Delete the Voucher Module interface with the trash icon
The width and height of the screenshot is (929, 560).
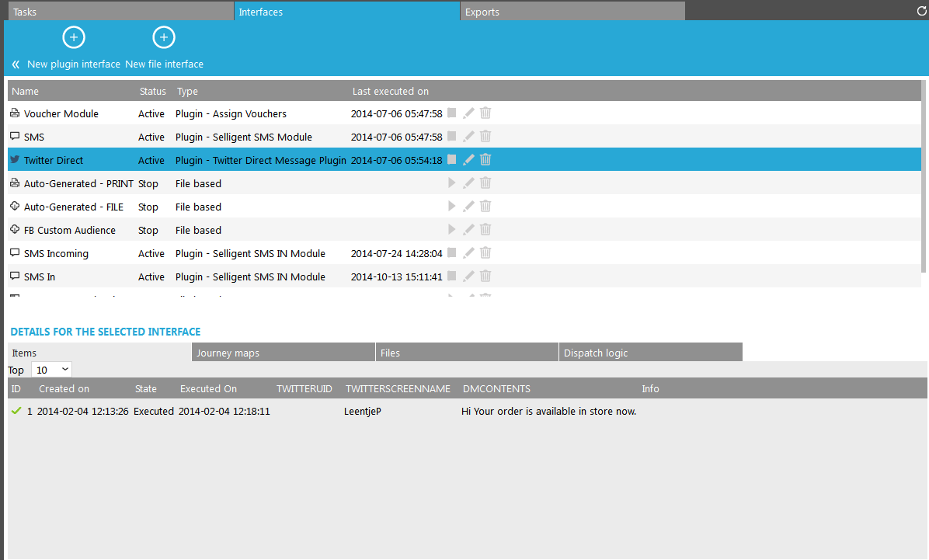(485, 113)
